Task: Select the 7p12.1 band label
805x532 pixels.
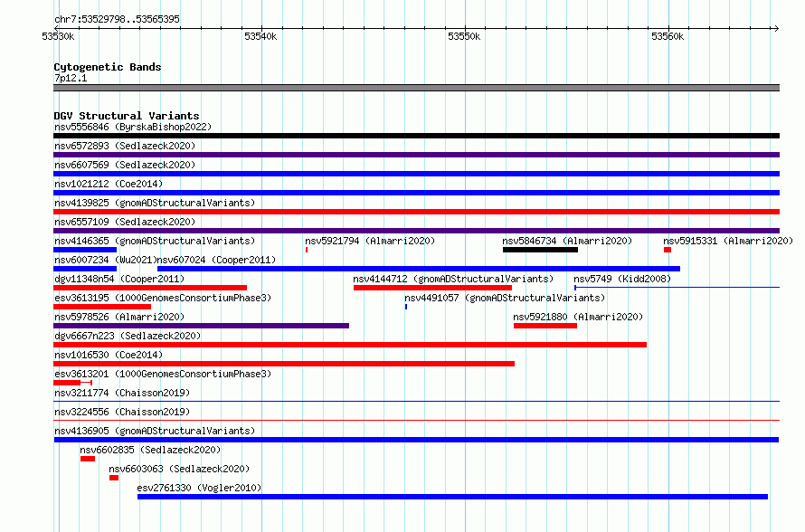Action: [x=71, y=78]
